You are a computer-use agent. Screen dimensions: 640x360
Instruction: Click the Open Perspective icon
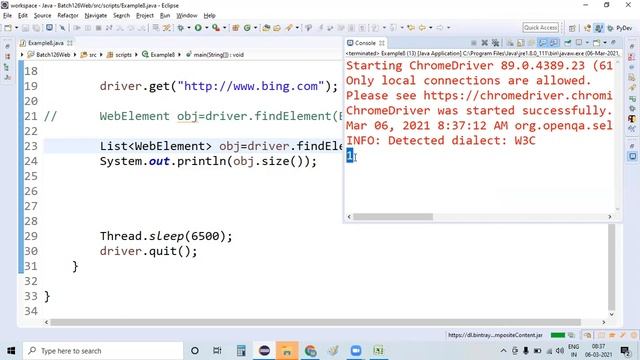point(572,28)
